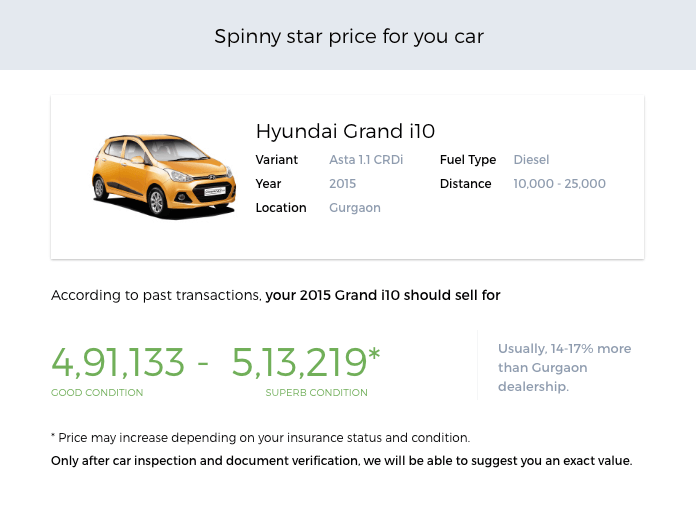The width and height of the screenshot is (696, 505).
Task: Select the Gurgaon location value
Action: pos(354,208)
